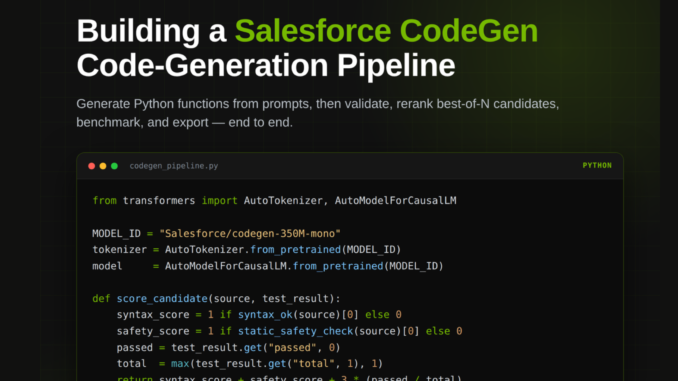Image resolution: width=678 pixels, height=381 pixels.
Task: Click the 'from transformers import' code line
Action: 274,201
